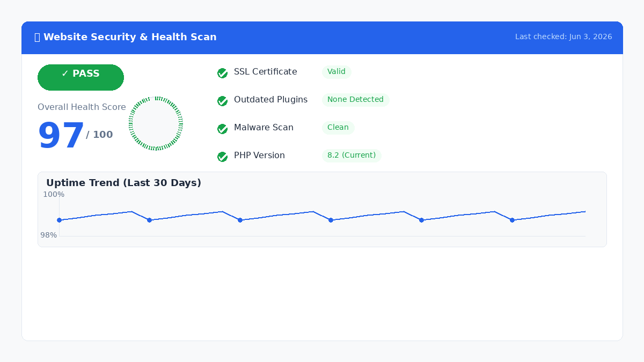
Task: Click the 98% axis label
Action: click(48, 235)
